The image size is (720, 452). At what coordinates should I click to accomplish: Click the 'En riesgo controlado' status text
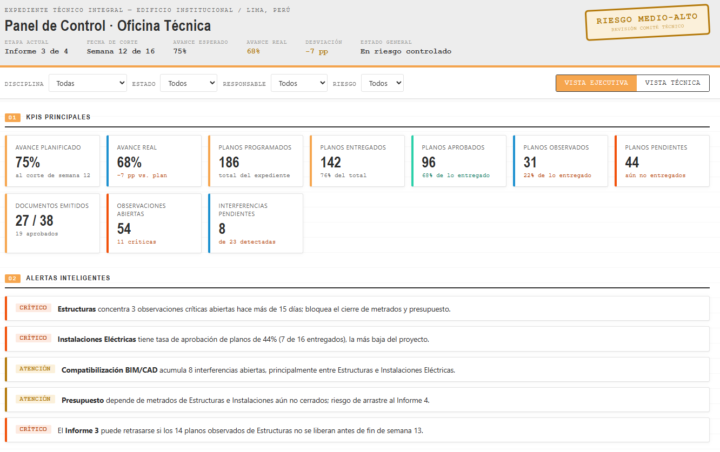click(x=406, y=51)
